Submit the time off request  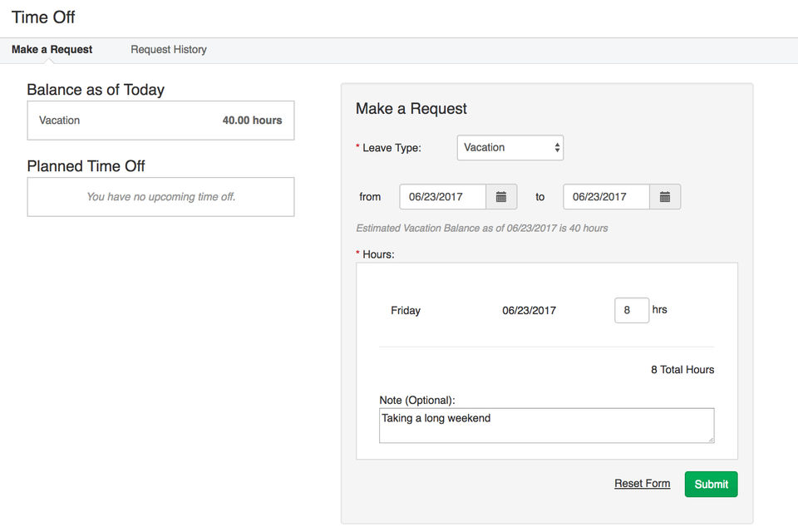[x=711, y=485]
